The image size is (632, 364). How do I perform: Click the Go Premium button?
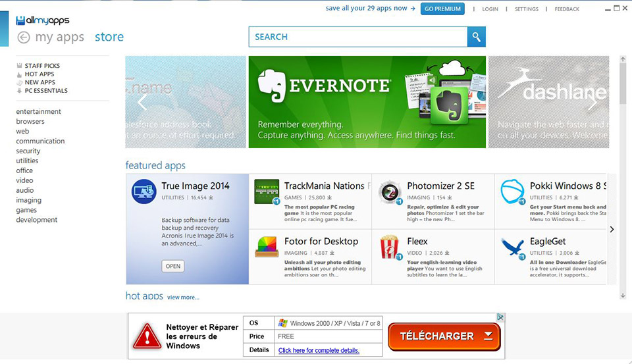442,9
